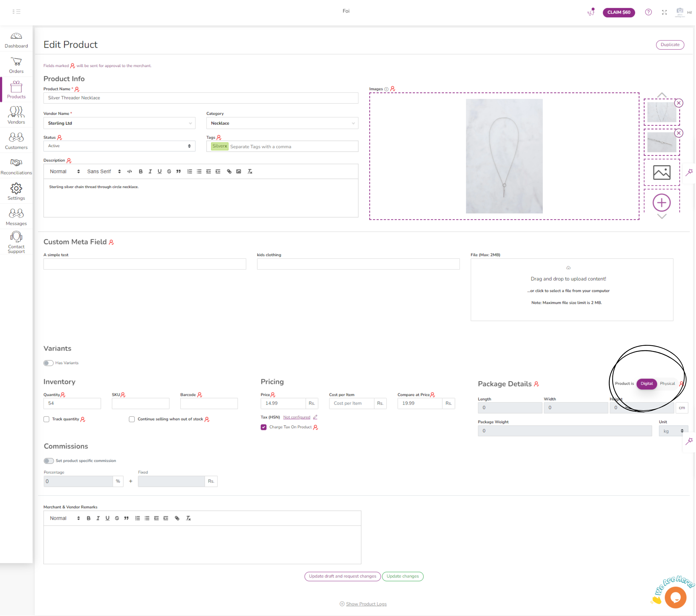Go to Dashboard in sidebar
This screenshot has width=696, height=616.
pyautogui.click(x=16, y=40)
